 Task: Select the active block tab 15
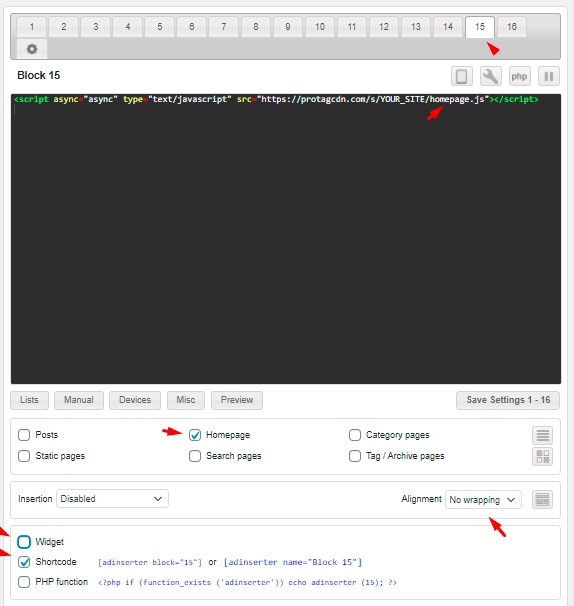pos(480,27)
